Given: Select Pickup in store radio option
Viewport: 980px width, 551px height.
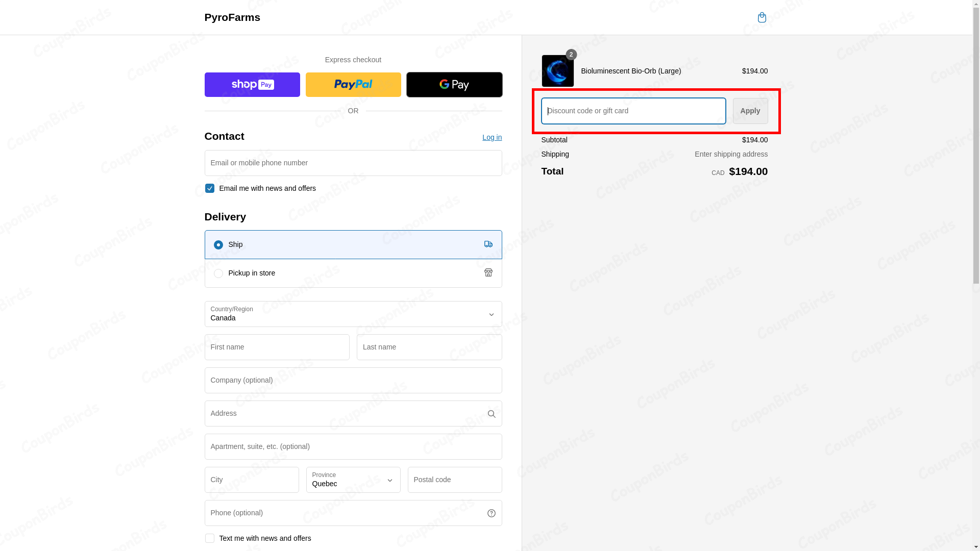Looking at the screenshot, I should 218,273.
